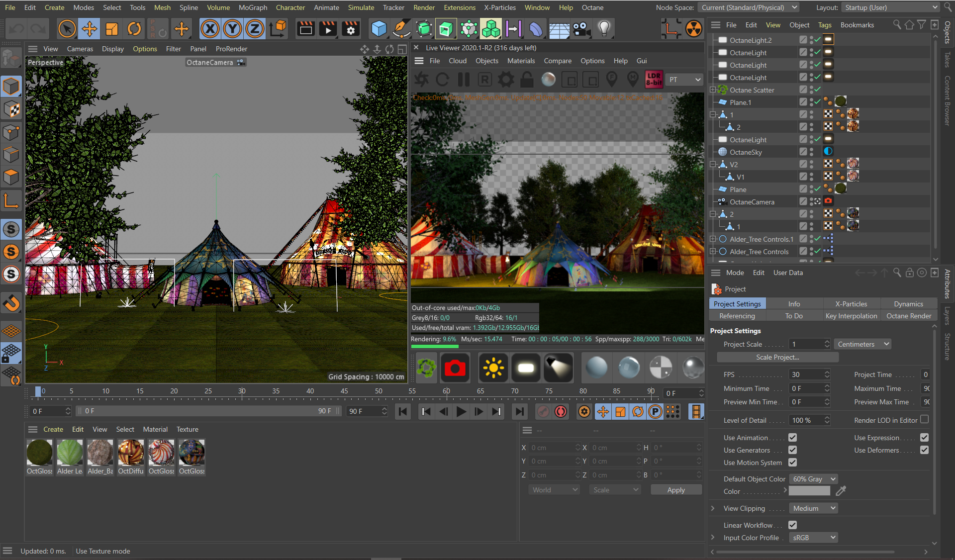This screenshot has width=955, height=560.
Task: Open the PT kernel dropdown in Live Viewer
Action: point(684,80)
